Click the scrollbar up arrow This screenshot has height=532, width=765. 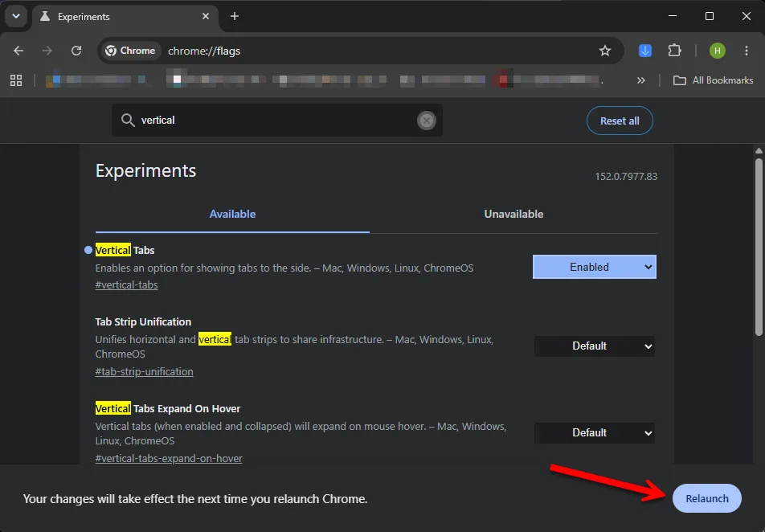759,151
